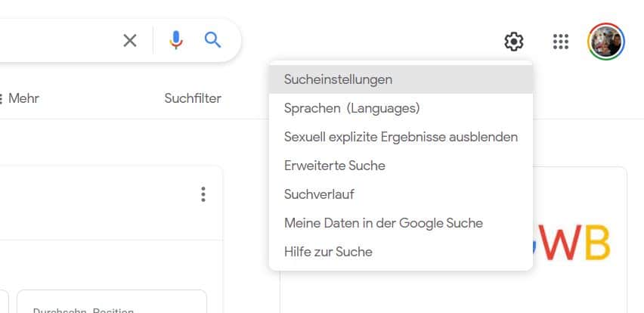Click Hilfe zur Suche
644x313 pixels.
tap(328, 252)
